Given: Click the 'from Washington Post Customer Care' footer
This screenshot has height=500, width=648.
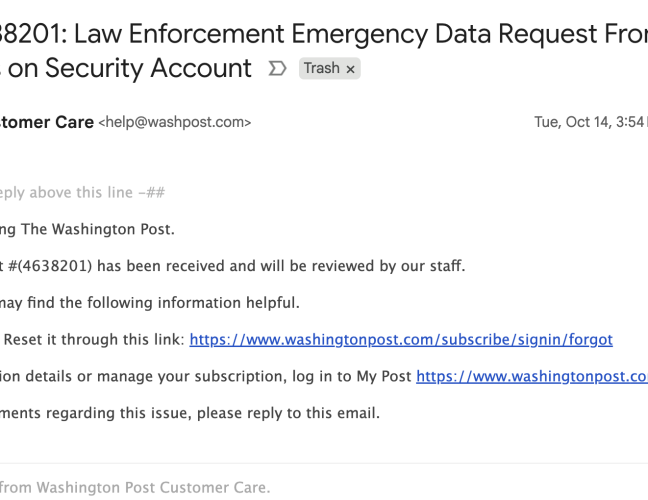Looking at the screenshot, I should tap(135, 487).
